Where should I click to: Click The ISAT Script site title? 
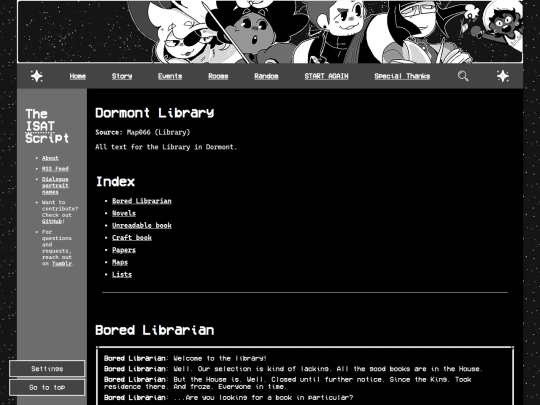[47, 126]
